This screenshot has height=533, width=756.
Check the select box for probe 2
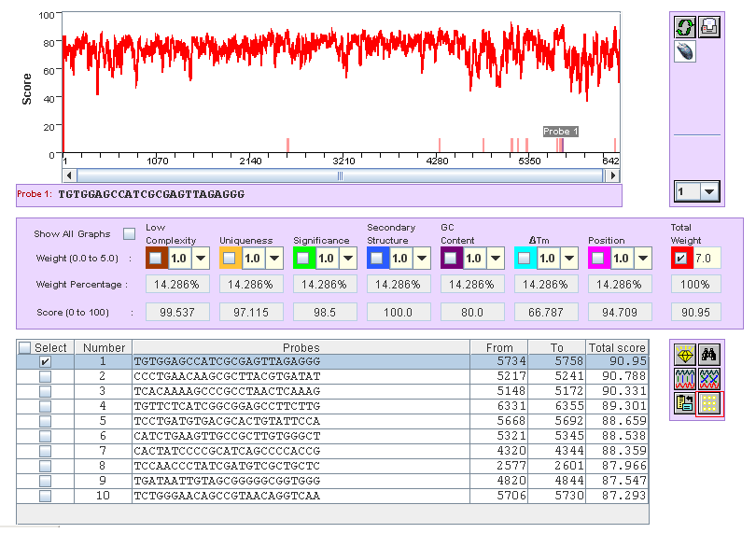[x=45, y=376]
